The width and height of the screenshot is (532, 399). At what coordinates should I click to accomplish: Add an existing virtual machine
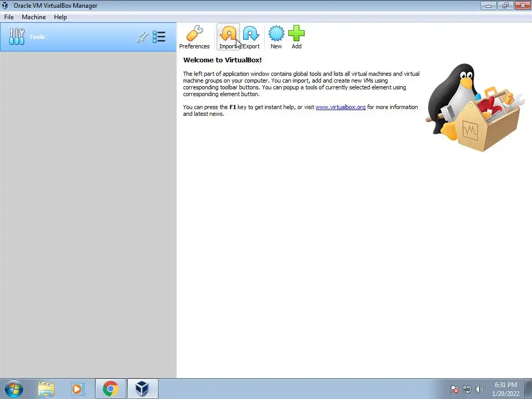(297, 37)
